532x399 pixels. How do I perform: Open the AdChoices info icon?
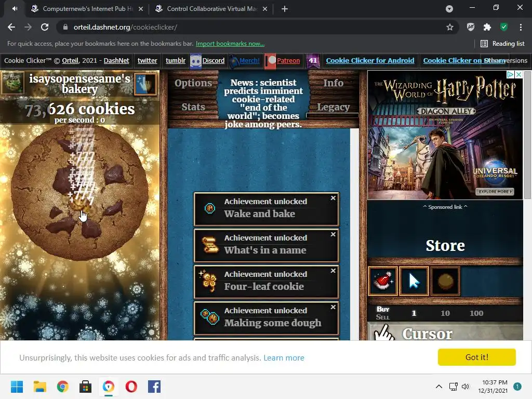pos(510,75)
